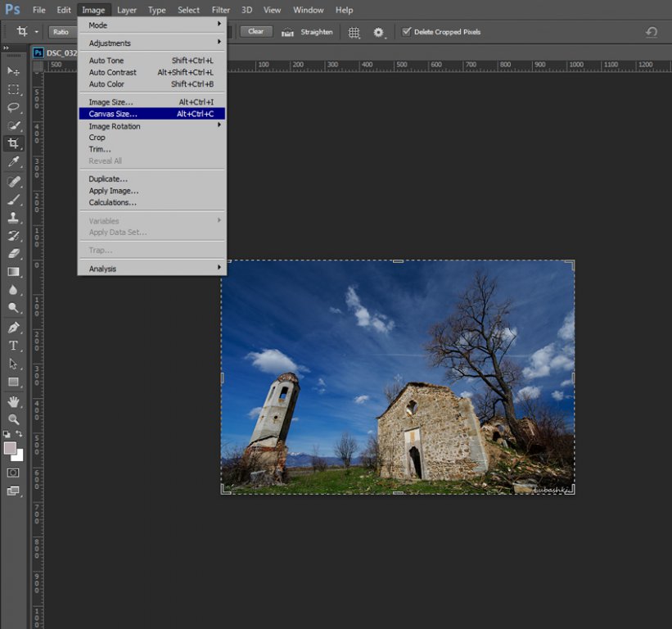Select the Clone Stamp tool
The width and height of the screenshot is (672, 629).
click(x=14, y=218)
